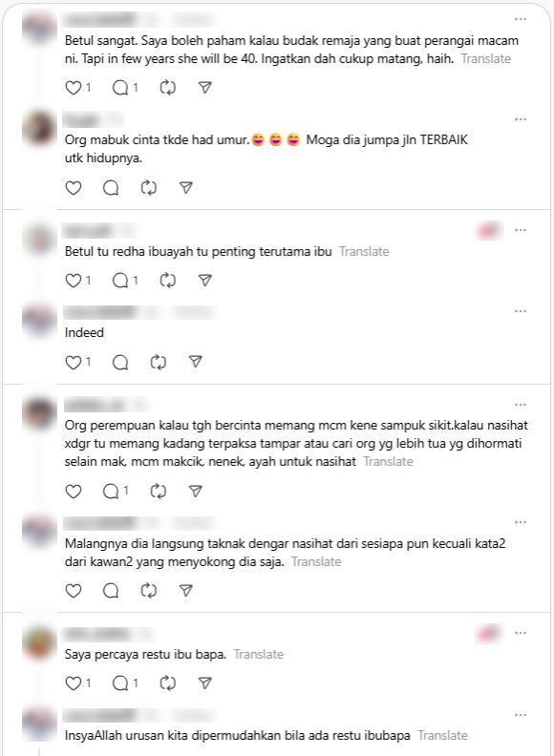
Task: Expand options menu for 'InsyaAllah urusan kita' reply
Action: [x=521, y=716]
